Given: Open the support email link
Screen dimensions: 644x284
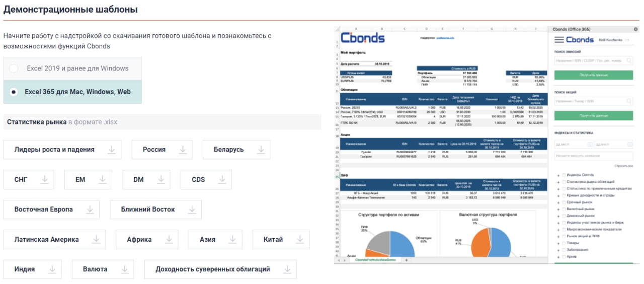Looking at the screenshot, I should 445,38.
